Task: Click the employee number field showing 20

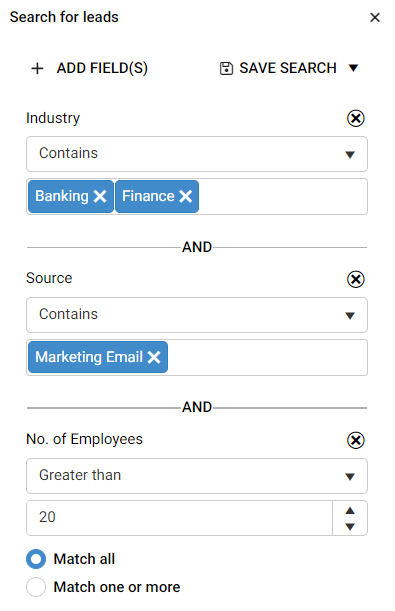Action: pyautogui.click(x=179, y=518)
